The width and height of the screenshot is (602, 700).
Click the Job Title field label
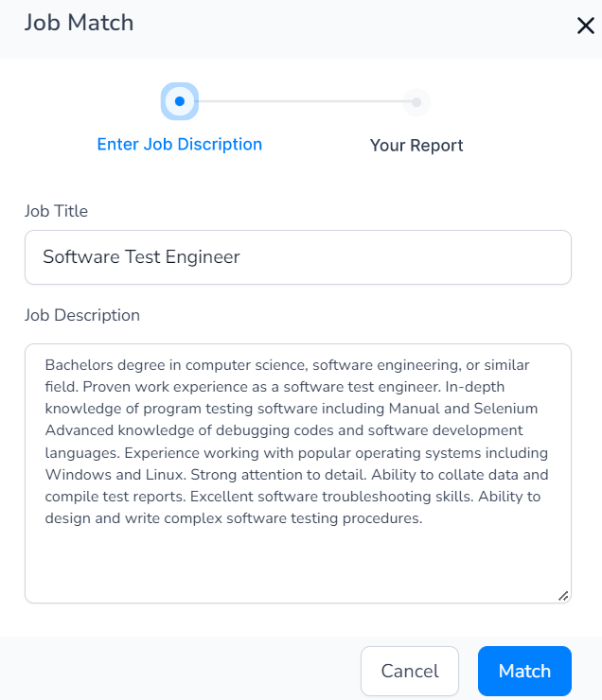tap(56, 211)
